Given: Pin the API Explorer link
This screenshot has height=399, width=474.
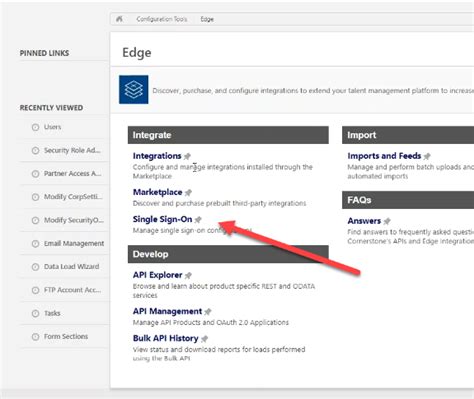Looking at the screenshot, I should pos(188,275).
